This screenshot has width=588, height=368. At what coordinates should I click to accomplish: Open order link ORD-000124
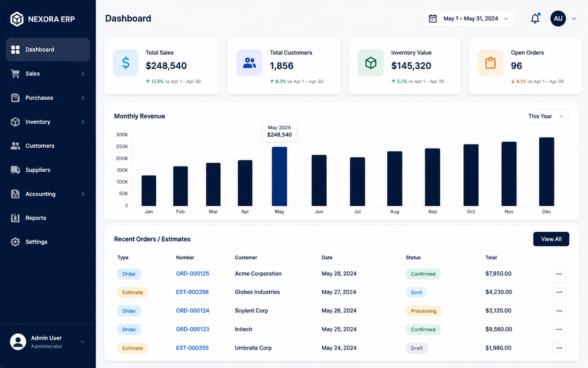(x=192, y=311)
